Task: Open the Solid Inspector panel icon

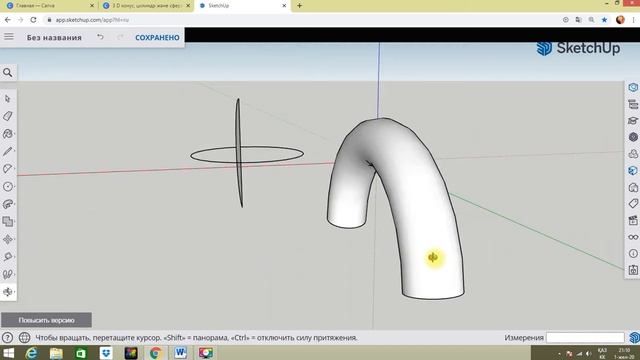Action: pyautogui.click(x=633, y=270)
